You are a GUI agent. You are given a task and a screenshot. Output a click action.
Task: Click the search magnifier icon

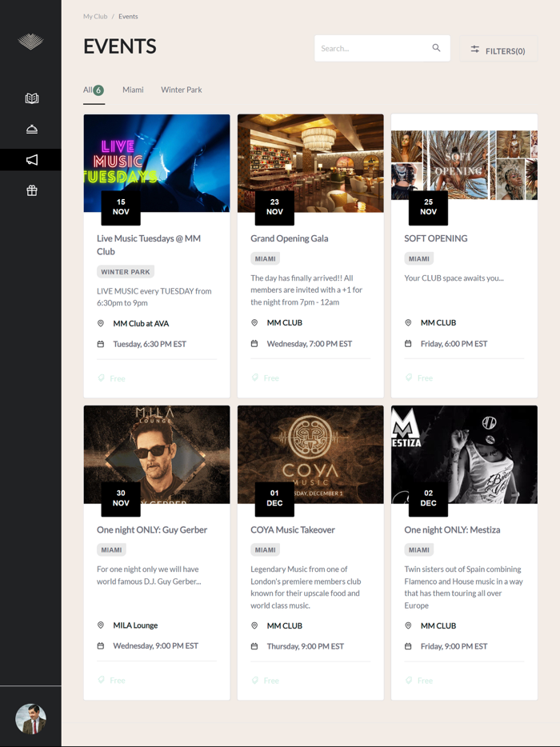point(436,48)
